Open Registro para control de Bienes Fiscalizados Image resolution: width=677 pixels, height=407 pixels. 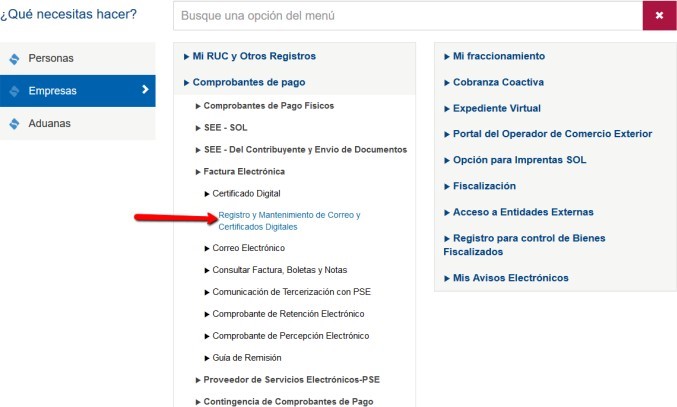524,245
